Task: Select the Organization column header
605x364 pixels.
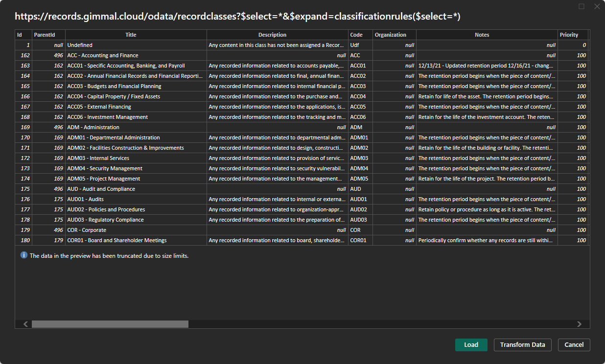Action: tap(390, 35)
